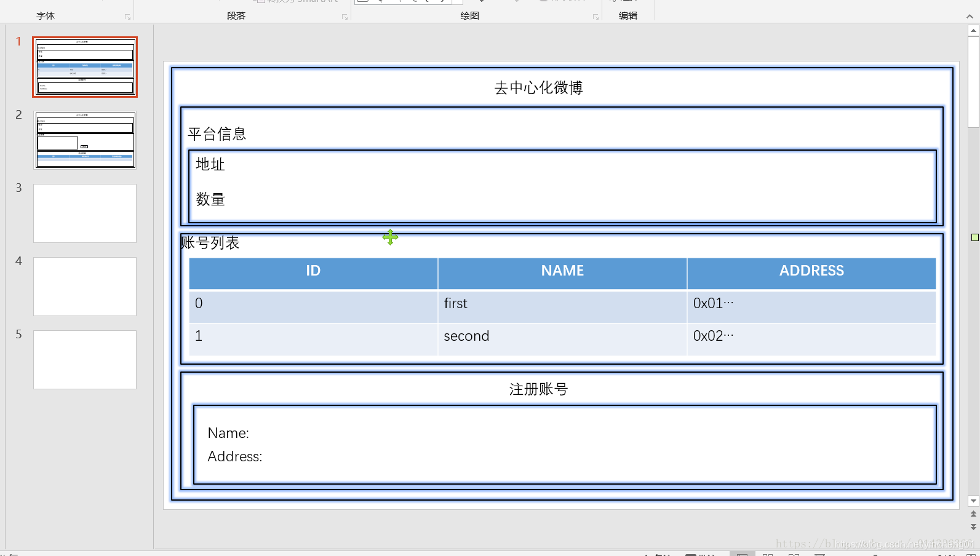Select blank slide 3 thumbnail
The width and height of the screenshot is (980, 556).
85,213
